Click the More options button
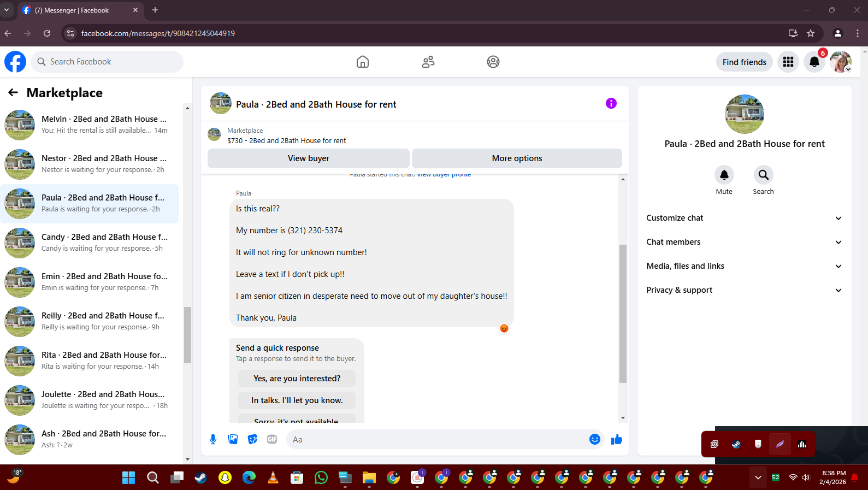The height and width of the screenshot is (490, 868). coord(517,158)
